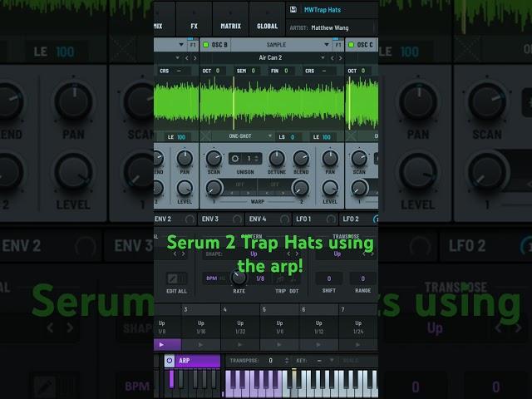Image resolution: width=532 pixels, height=399 pixels.
Task: Open the KEY dropdown
Action: [315, 360]
